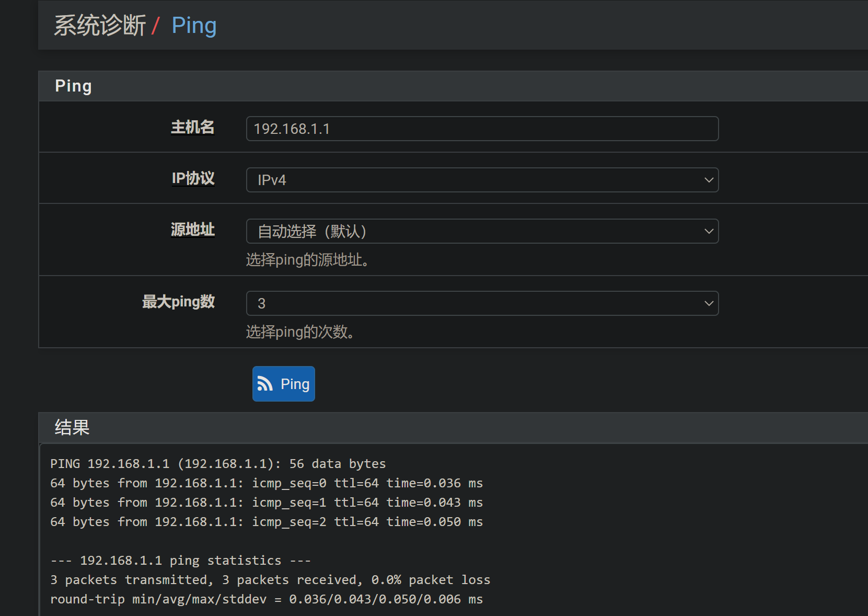
Task: Click the help text 选择ping的次数
Action: tap(301, 332)
